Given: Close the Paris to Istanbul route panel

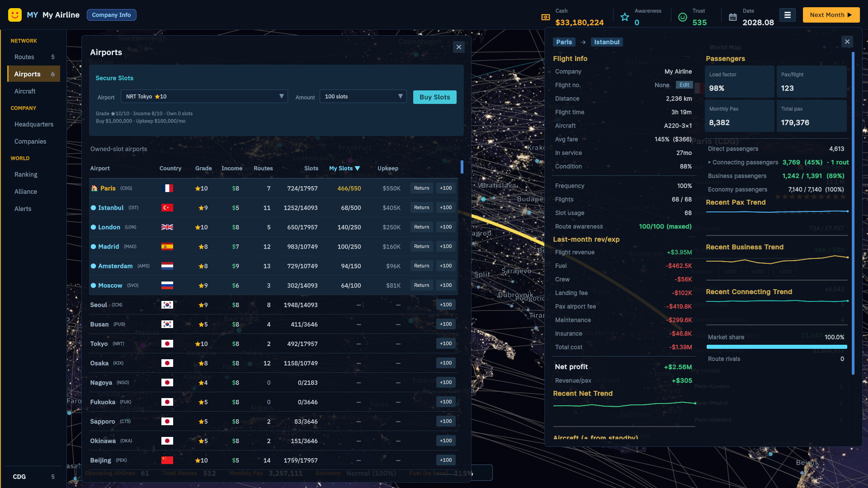Looking at the screenshot, I should (x=847, y=42).
